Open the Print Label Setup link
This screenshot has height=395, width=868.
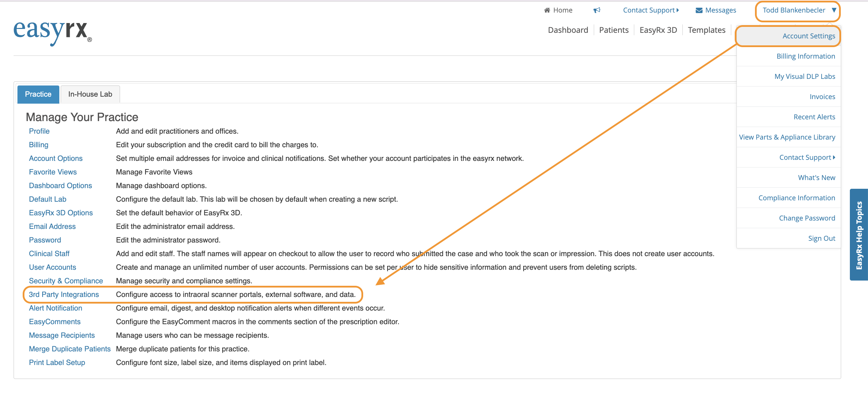(57, 363)
